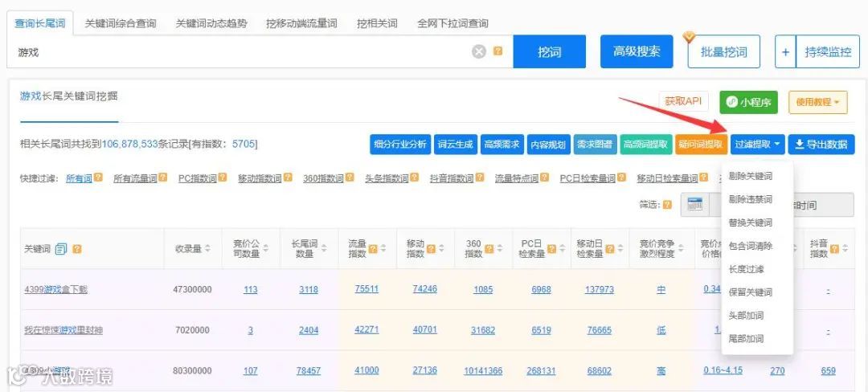Choose 长度过滤 from the dropdown menu
Screen dimensions: 868x392
tap(746, 269)
